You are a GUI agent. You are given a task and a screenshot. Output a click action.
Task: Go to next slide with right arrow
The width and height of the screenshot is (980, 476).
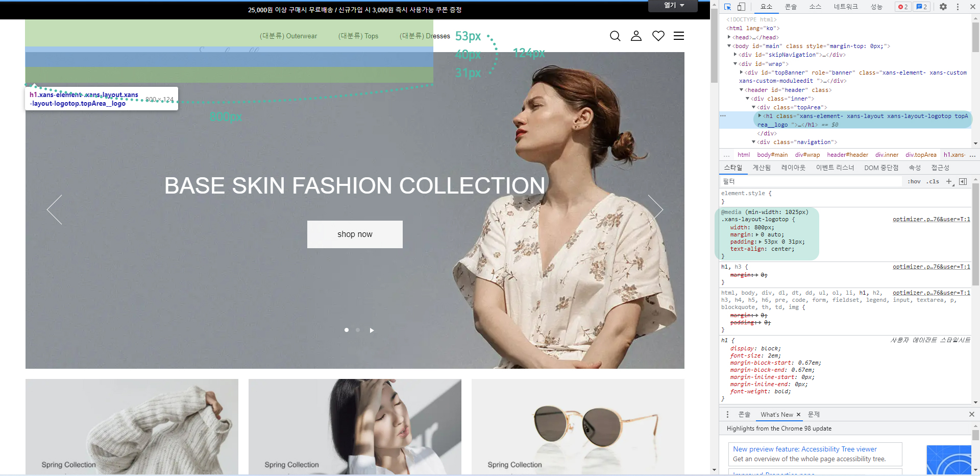655,209
